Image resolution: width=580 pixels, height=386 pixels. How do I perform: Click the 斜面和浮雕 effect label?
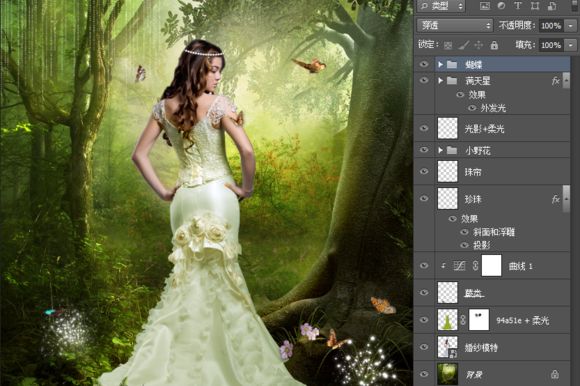pos(494,233)
